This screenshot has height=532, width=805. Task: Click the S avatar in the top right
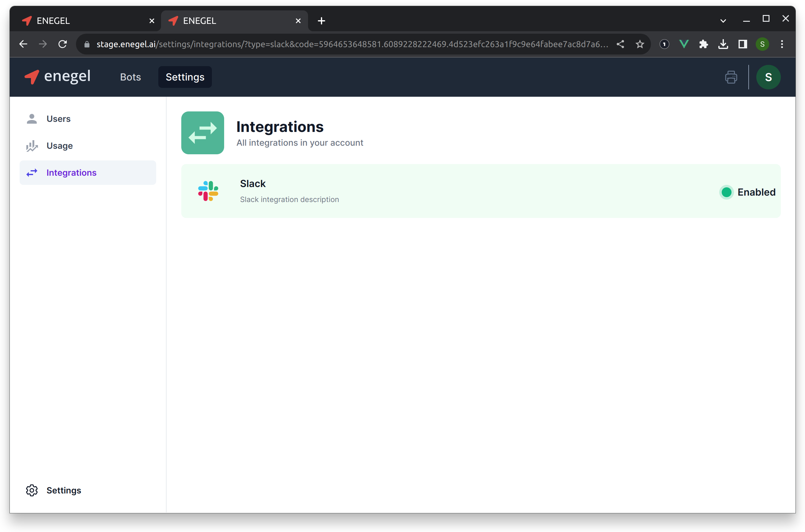(768, 77)
